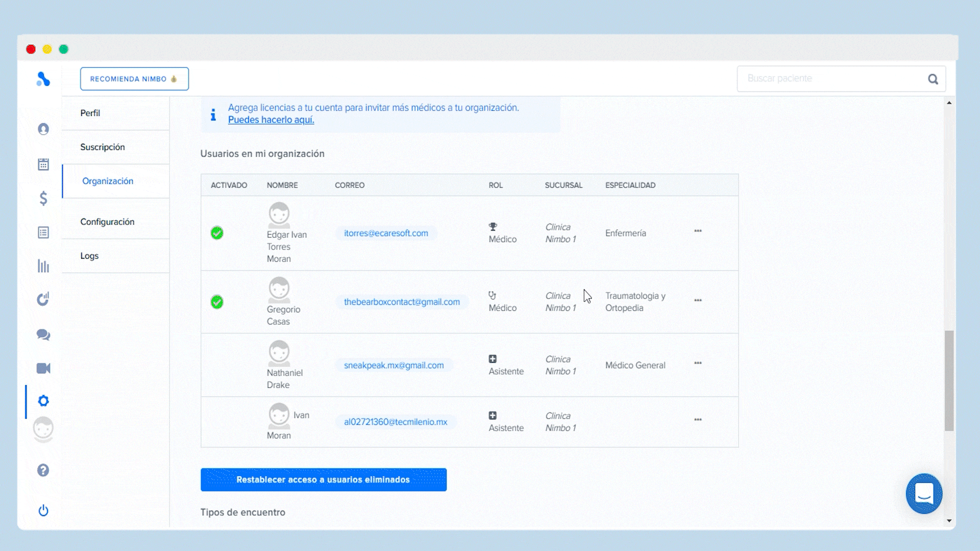The height and width of the screenshot is (551, 980).
Task: Click the dollar sign billing icon
Action: click(43, 198)
